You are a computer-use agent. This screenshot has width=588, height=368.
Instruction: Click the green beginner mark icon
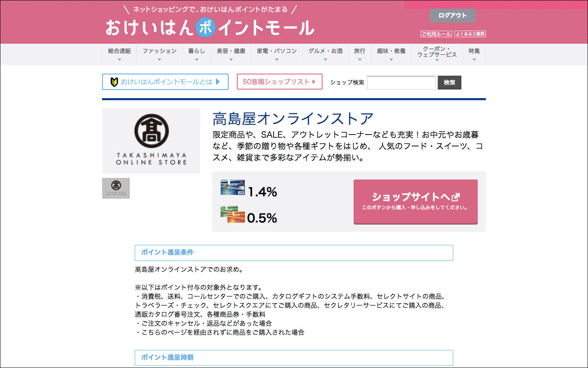[x=114, y=82]
